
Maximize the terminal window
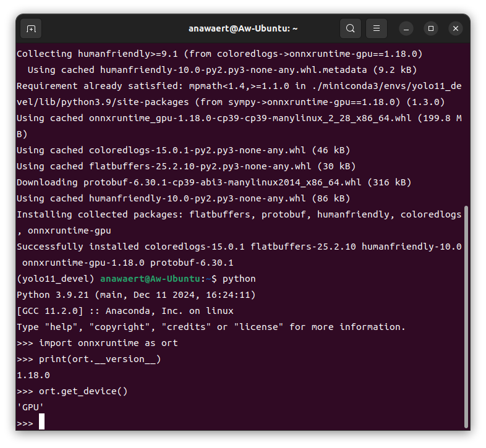click(431, 28)
